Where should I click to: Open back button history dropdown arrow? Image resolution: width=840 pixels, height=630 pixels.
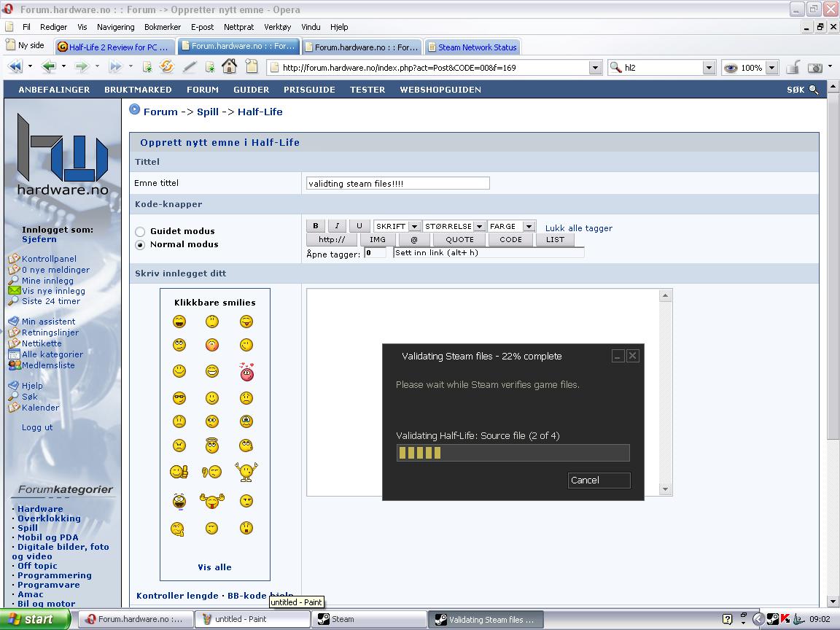click(63, 66)
